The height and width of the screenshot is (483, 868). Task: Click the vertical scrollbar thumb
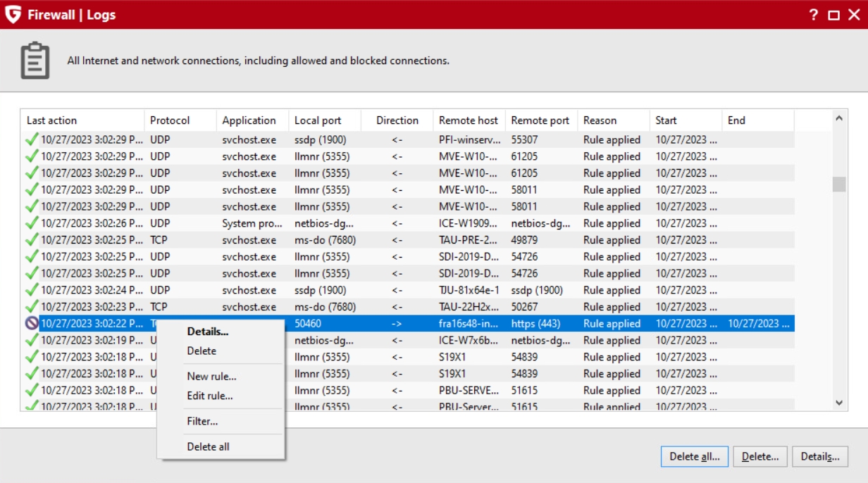(838, 184)
